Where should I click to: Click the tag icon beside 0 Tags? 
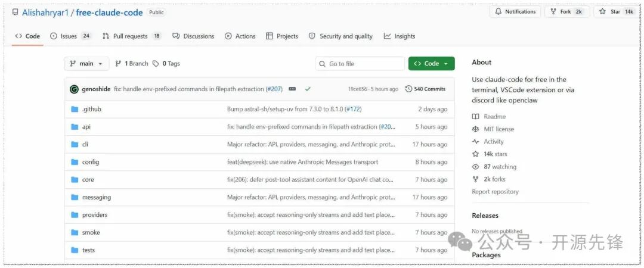(156, 64)
